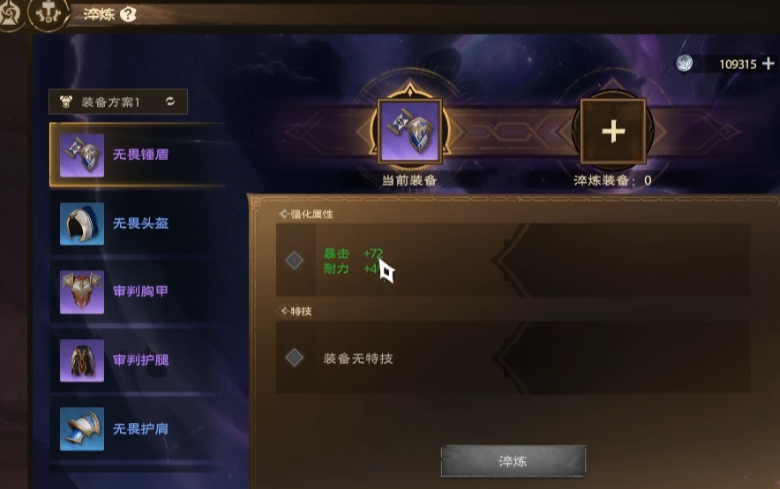Add tempering equipment via the plus slot

(x=613, y=131)
